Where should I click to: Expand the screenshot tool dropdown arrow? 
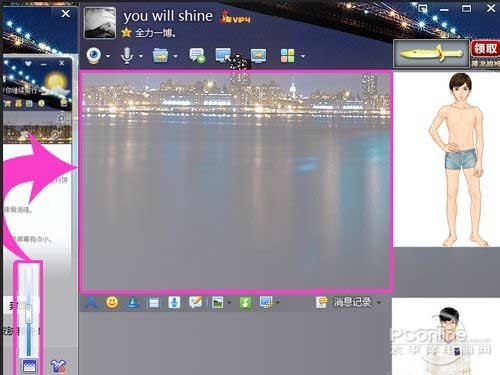tap(278, 303)
